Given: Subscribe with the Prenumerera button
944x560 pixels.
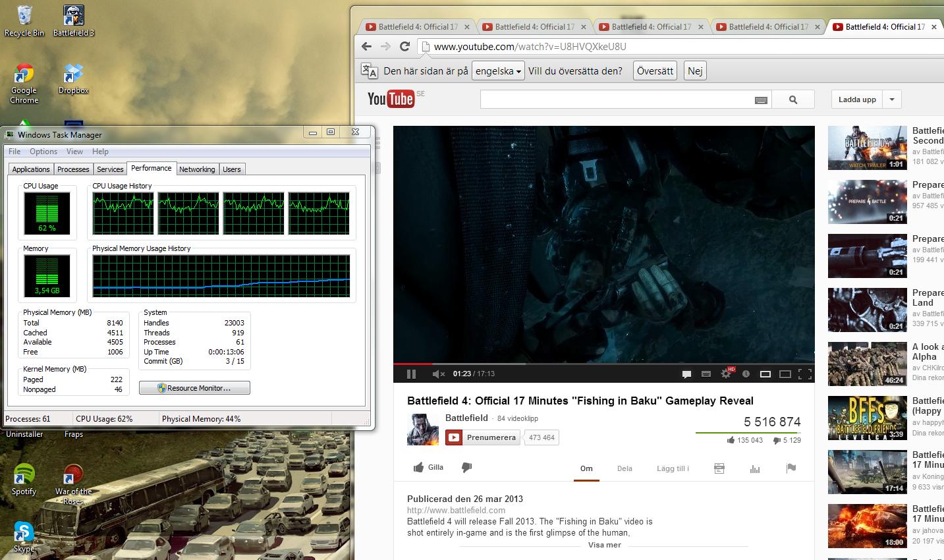Looking at the screenshot, I should pos(483,437).
